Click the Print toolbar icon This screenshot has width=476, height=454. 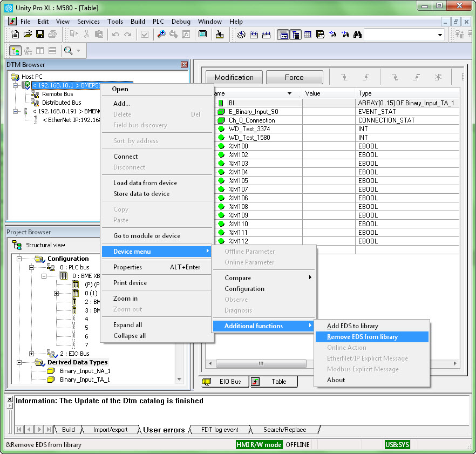click(52, 35)
